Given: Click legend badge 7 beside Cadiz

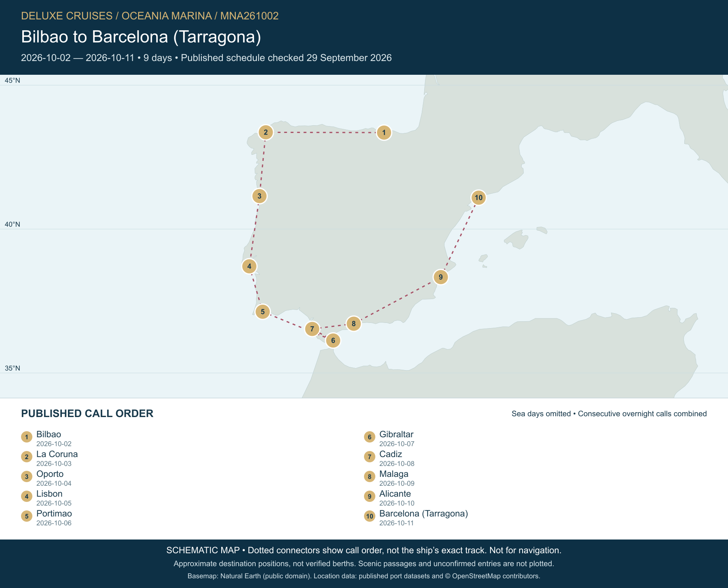Looking at the screenshot, I should click(370, 457).
